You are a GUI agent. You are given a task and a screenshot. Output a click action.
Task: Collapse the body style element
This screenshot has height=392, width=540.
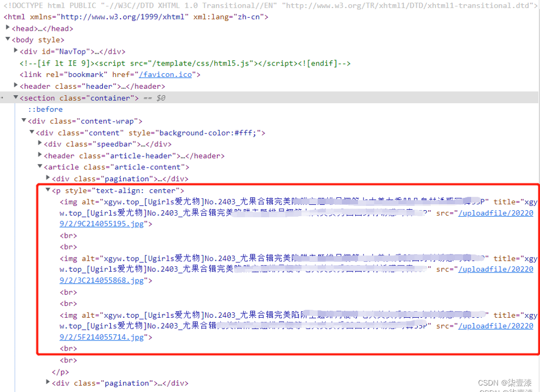(8, 39)
